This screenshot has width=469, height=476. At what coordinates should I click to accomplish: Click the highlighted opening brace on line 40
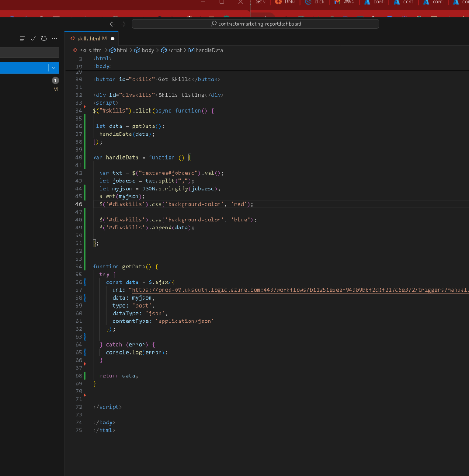pos(190,158)
